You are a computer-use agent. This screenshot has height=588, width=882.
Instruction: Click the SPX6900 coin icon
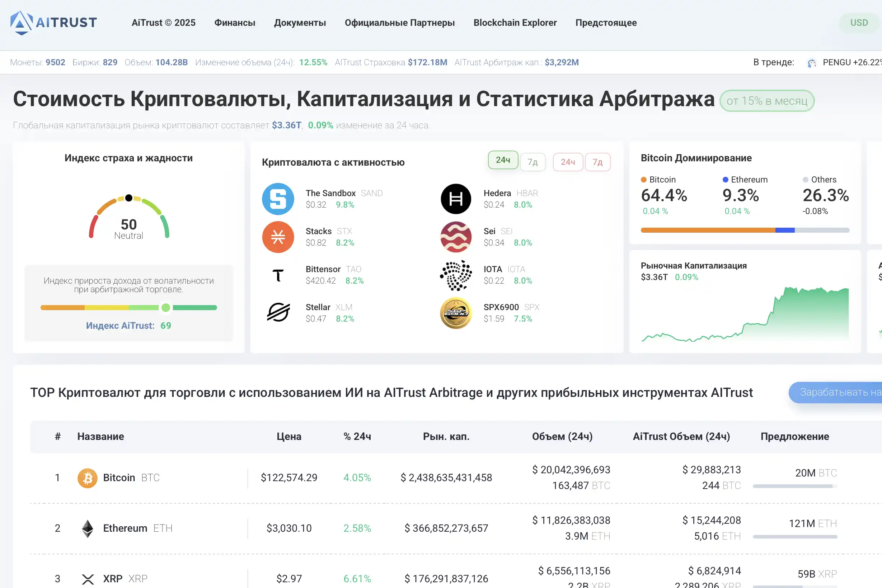[x=456, y=313]
